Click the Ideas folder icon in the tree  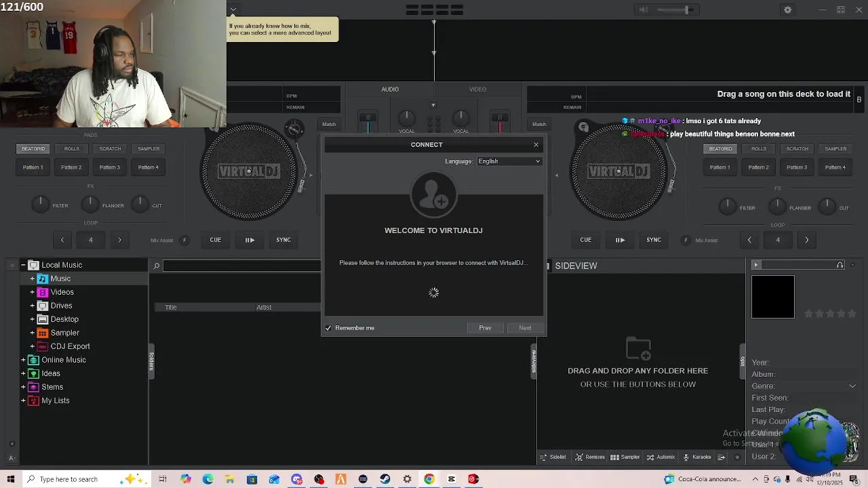[x=33, y=373]
